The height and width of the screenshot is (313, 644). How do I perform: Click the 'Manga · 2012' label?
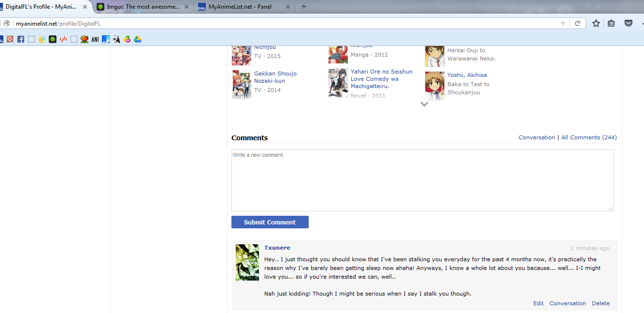click(369, 55)
